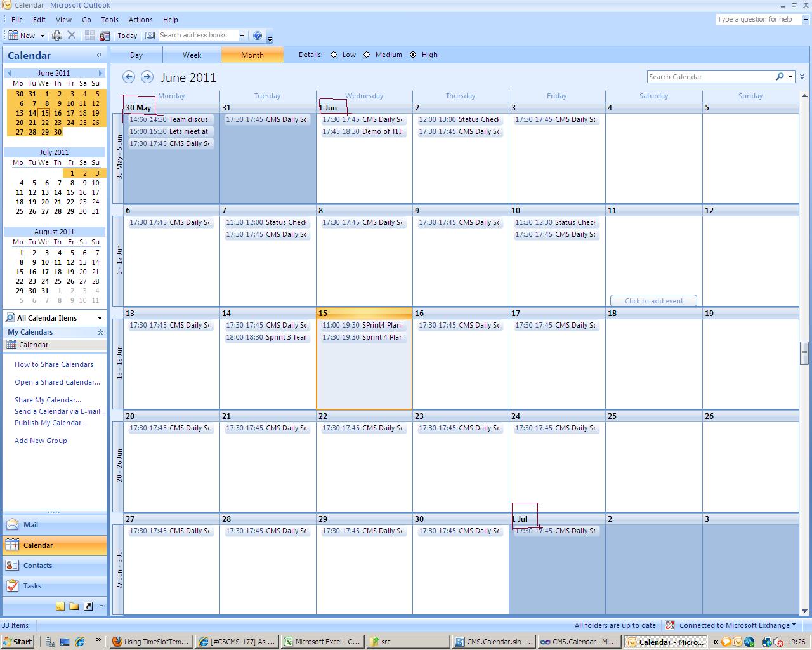
Task: Collapse the My Calendars group
Action: point(100,332)
